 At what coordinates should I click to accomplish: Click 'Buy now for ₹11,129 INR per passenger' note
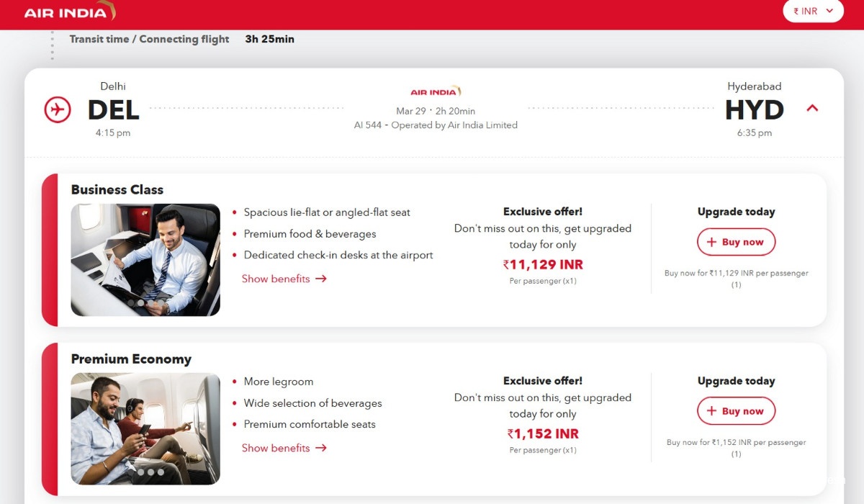pyautogui.click(x=736, y=279)
